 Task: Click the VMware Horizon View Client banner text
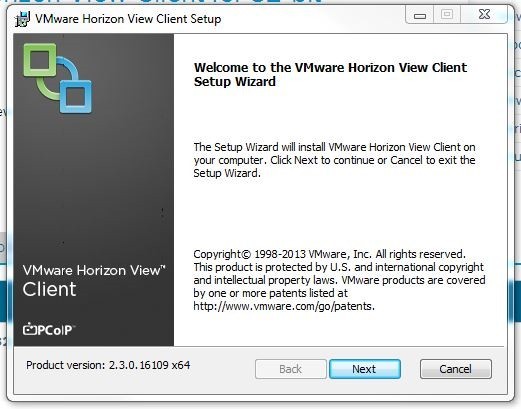coord(94,281)
